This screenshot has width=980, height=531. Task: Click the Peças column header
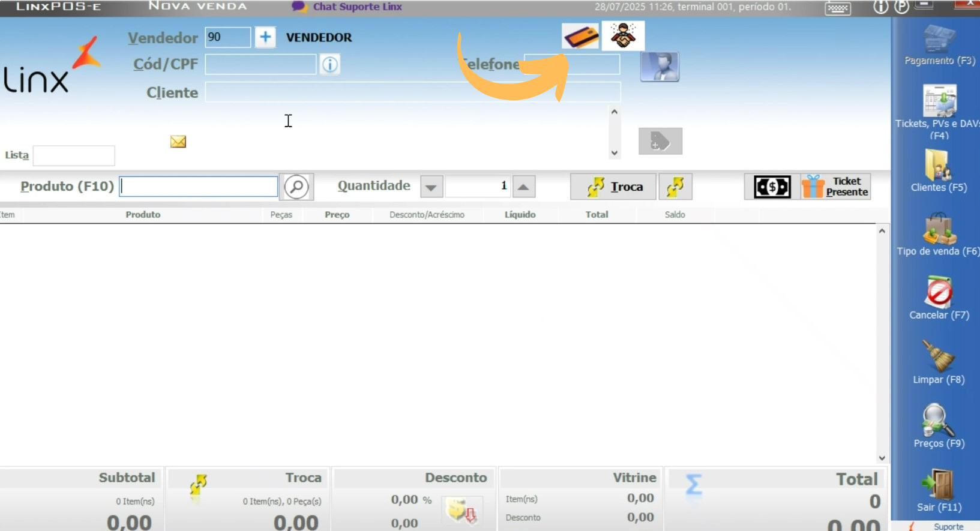click(281, 215)
